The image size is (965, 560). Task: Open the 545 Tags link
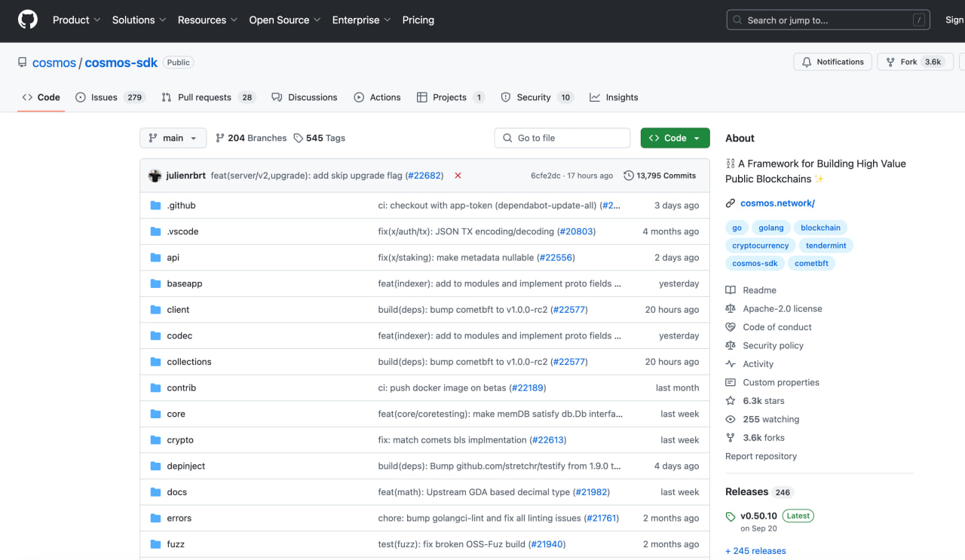pyautogui.click(x=319, y=138)
